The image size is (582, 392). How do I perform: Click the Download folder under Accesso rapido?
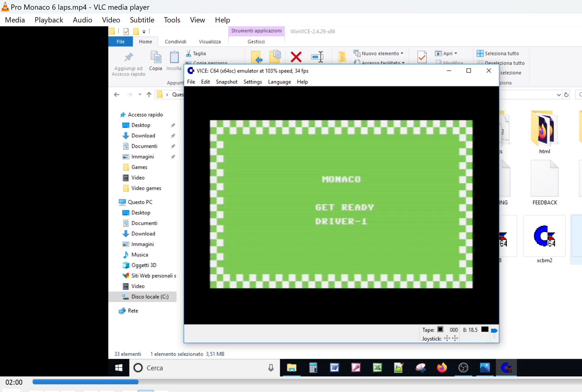point(143,136)
